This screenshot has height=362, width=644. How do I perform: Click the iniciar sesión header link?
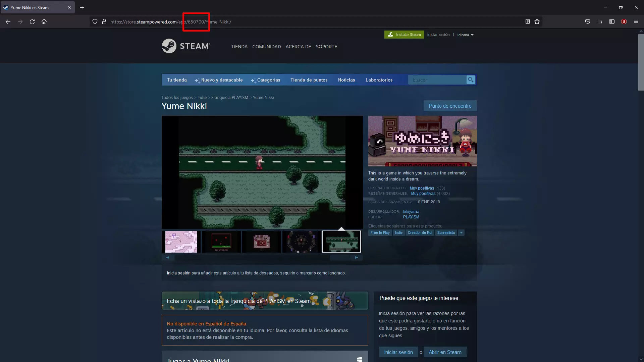[438, 35]
